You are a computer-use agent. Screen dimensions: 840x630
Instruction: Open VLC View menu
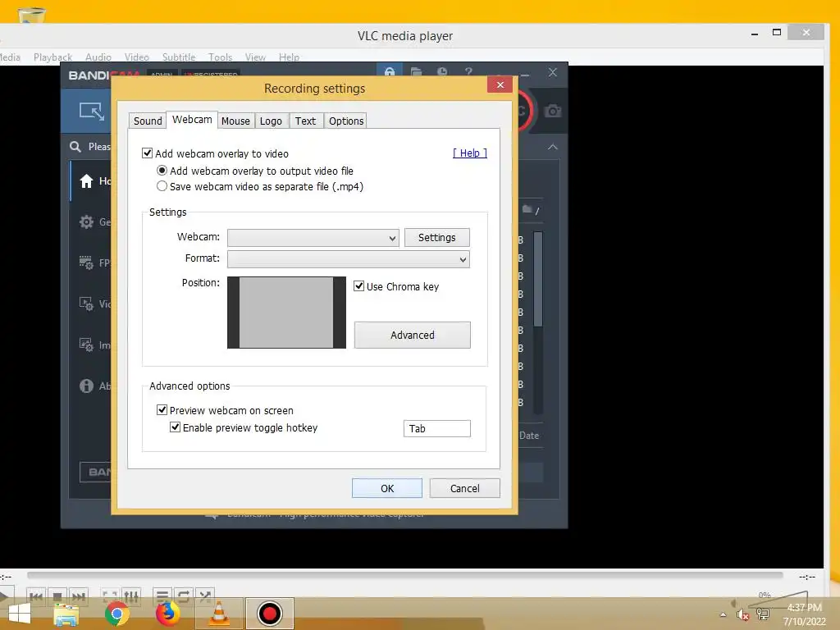(x=256, y=57)
